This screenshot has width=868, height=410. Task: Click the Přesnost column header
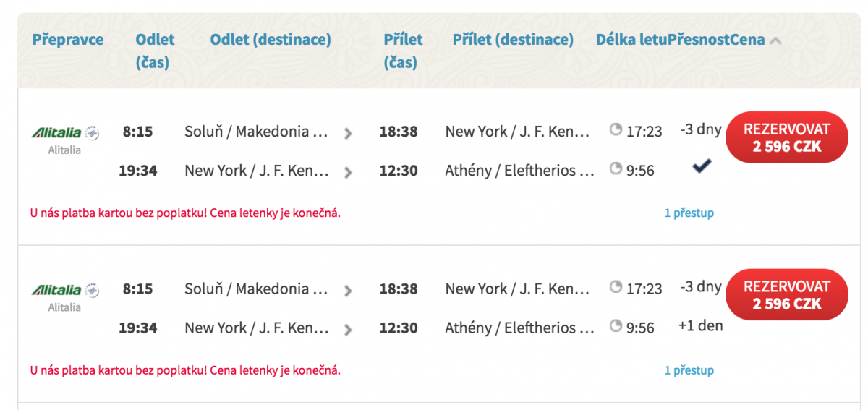tap(699, 40)
